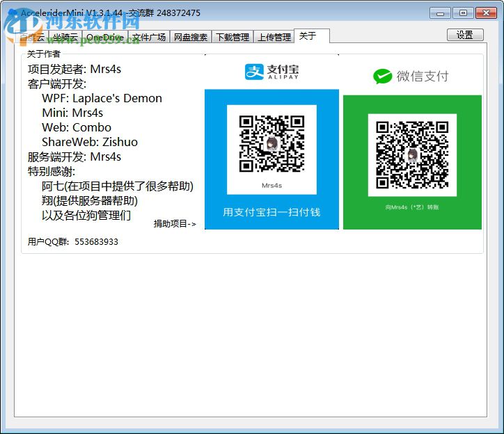Click the 特别感谢: heading
Image resolution: width=504 pixels, height=434 pixels.
(x=52, y=171)
